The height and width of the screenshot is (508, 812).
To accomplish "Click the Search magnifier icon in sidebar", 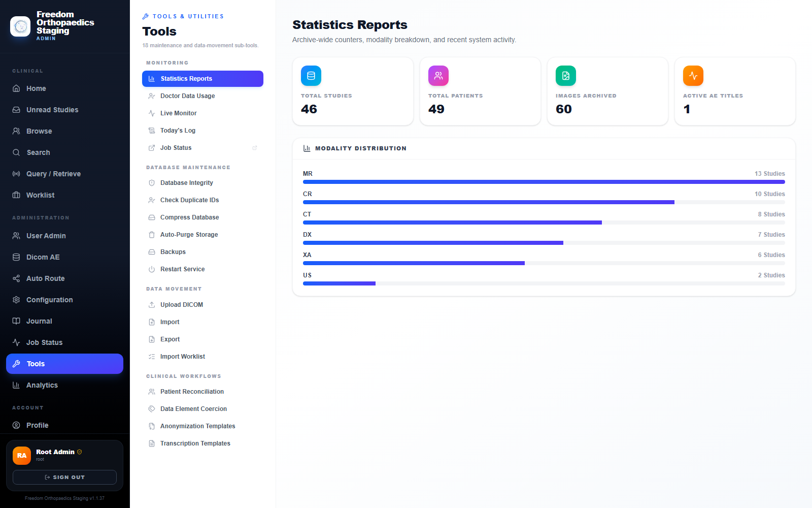I will [x=16, y=152].
